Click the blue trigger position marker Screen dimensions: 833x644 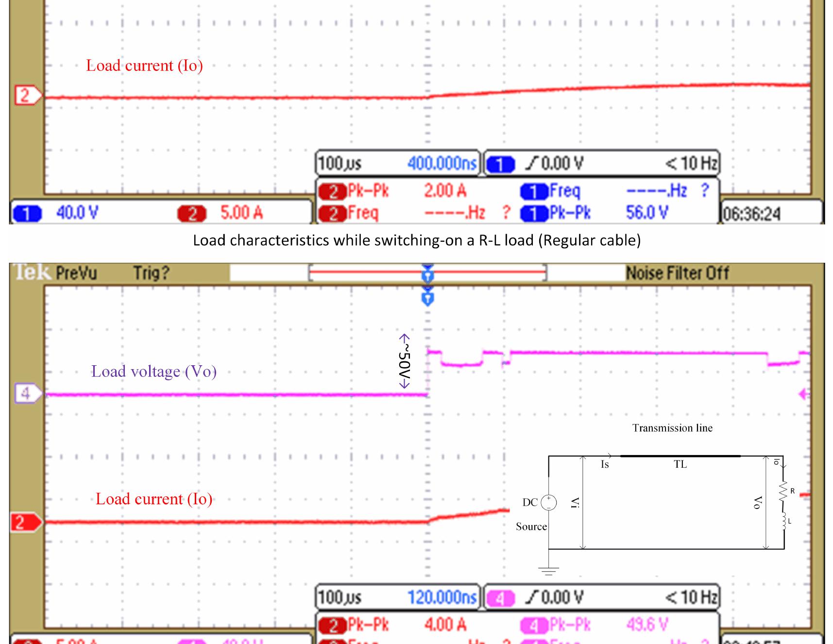click(427, 299)
